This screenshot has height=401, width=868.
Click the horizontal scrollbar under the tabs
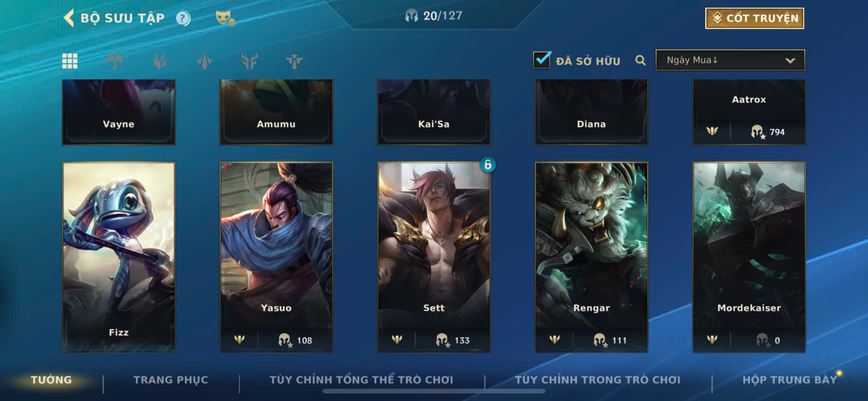click(x=434, y=391)
